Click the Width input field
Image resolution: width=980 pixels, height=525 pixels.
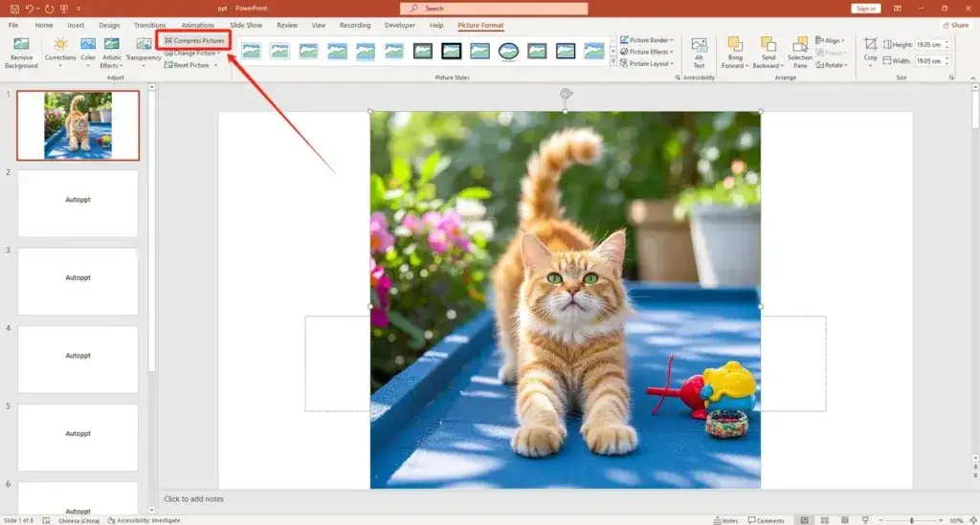point(929,61)
